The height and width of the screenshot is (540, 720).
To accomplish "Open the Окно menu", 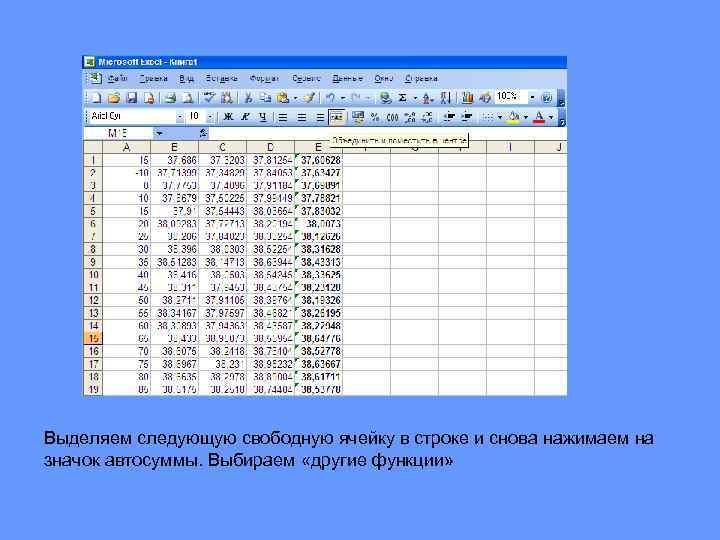I will (383, 79).
